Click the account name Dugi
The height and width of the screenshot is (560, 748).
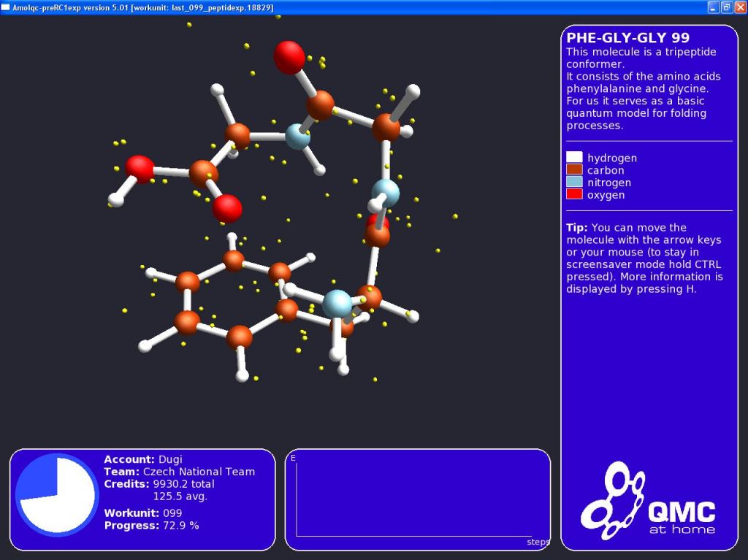point(169,459)
